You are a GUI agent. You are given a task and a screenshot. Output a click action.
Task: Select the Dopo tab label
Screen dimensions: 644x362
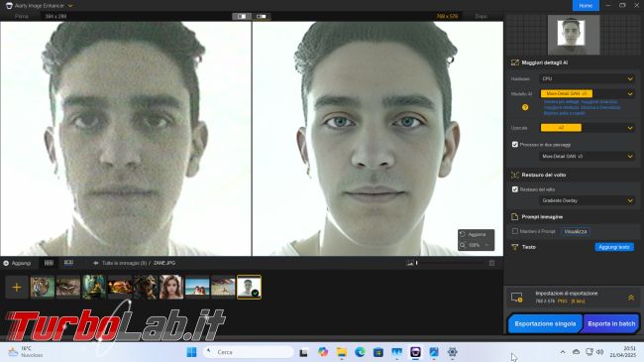481,17
